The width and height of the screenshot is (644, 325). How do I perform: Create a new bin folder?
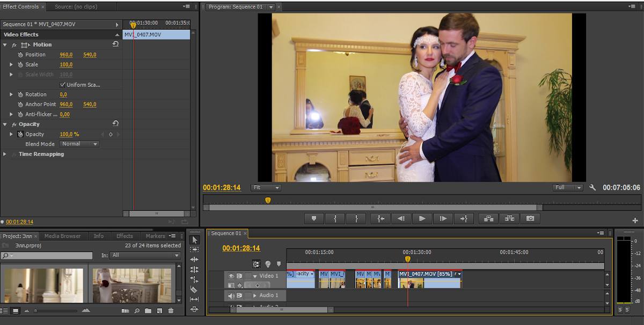pos(148,311)
